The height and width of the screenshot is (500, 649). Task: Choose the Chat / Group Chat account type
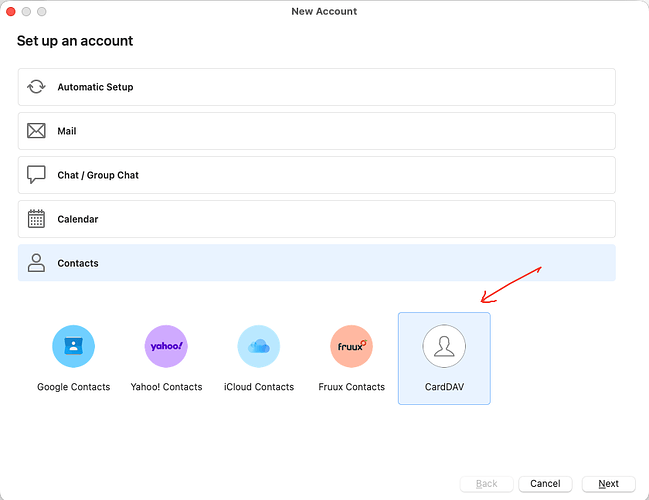click(x=317, y=175)
